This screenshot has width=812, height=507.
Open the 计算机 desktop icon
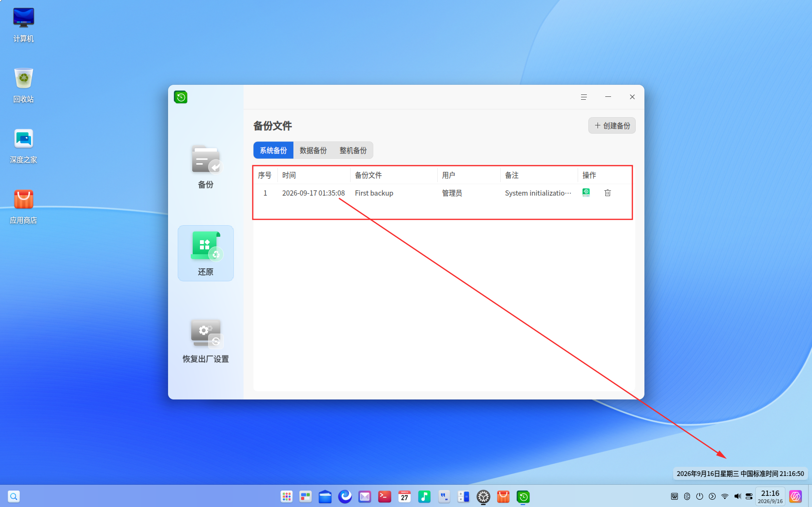click(x=24, y=25)
